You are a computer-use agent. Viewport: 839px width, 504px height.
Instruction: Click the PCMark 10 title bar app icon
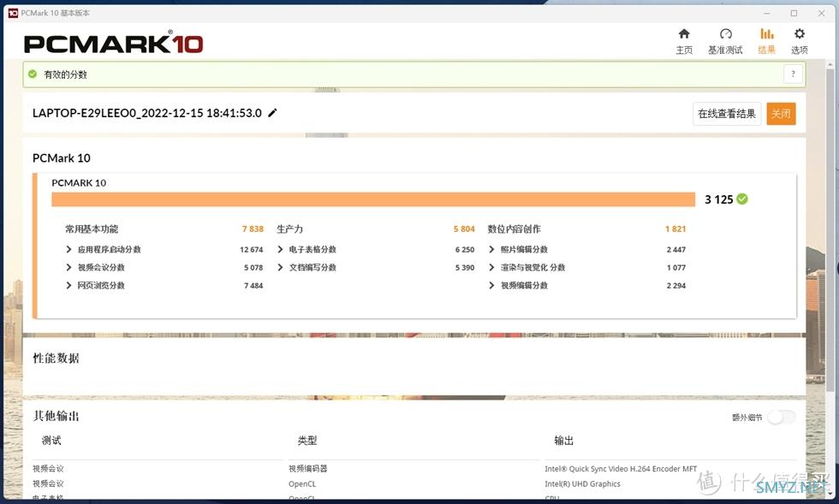(x=13, y=13)
